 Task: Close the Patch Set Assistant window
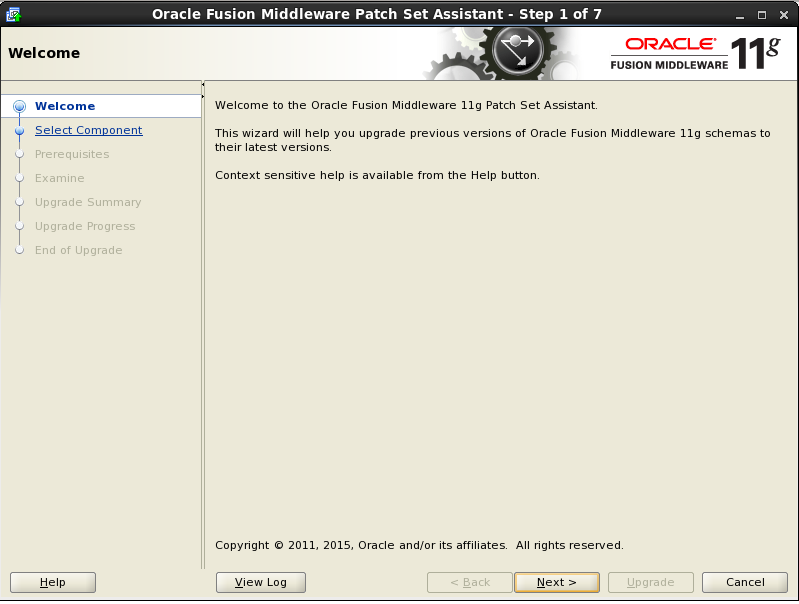coord(784,15)
